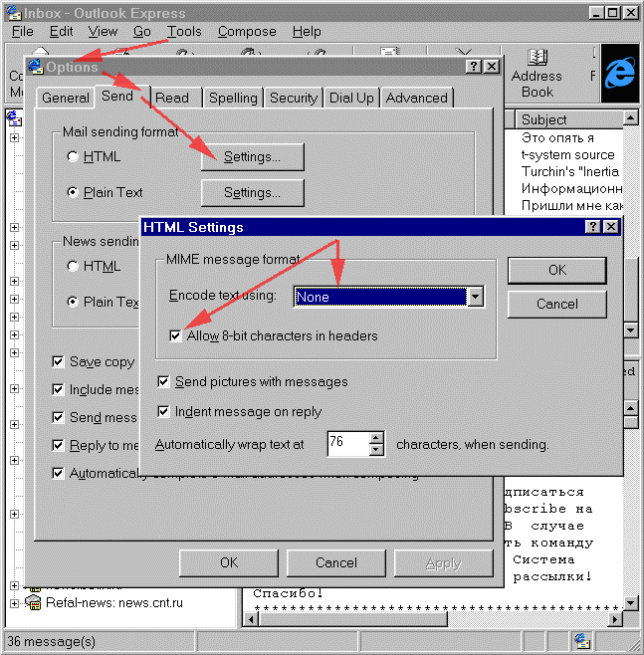644x655 pixels.
Task: Click the help button in the HTML Settings title bar
Action: (592, 227)
